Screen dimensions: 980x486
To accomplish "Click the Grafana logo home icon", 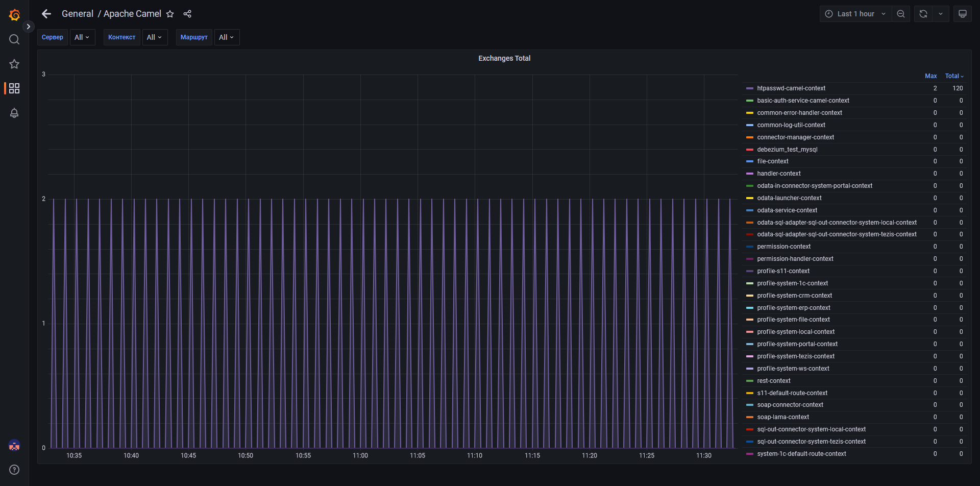I will pyautogui.click(x=14, y=15).
